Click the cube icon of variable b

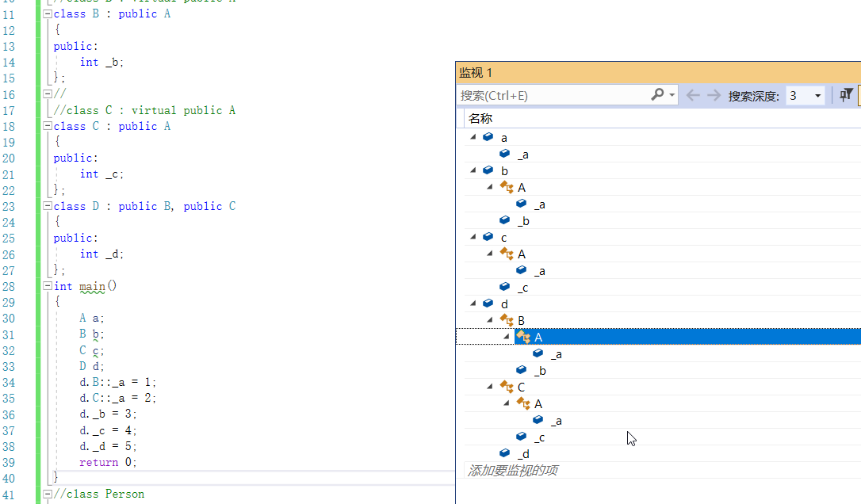click(488, 170)
